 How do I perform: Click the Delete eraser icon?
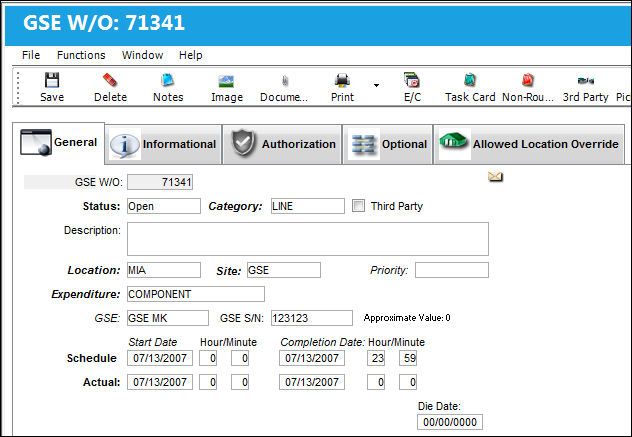pyautogui.click(x=110, y=80)
